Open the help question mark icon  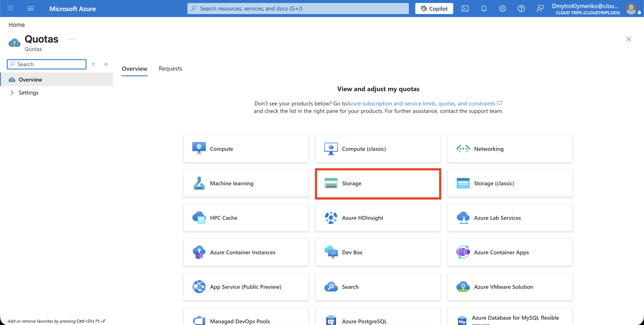click(x=521, y=9)
